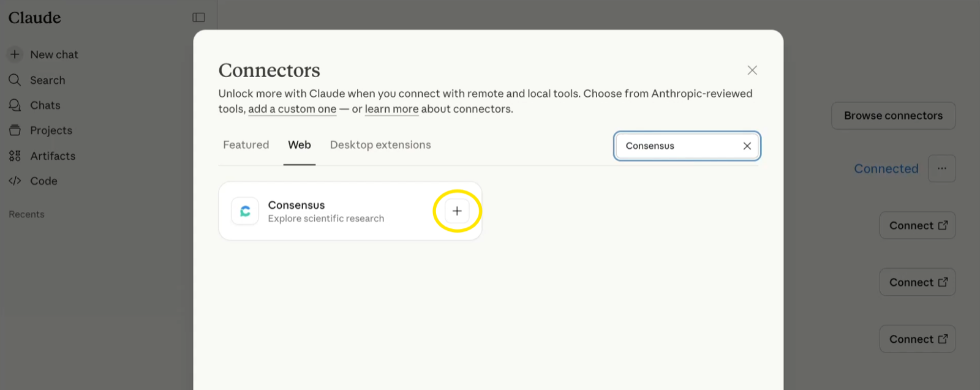
Task: Click the Connected status label
Action: 886,168
